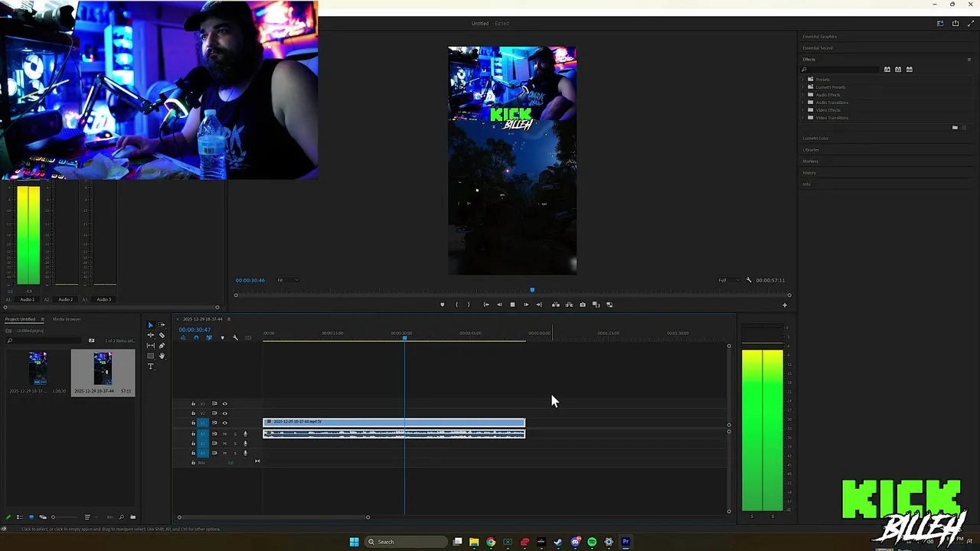Click Comparison View button

point(596,305)
